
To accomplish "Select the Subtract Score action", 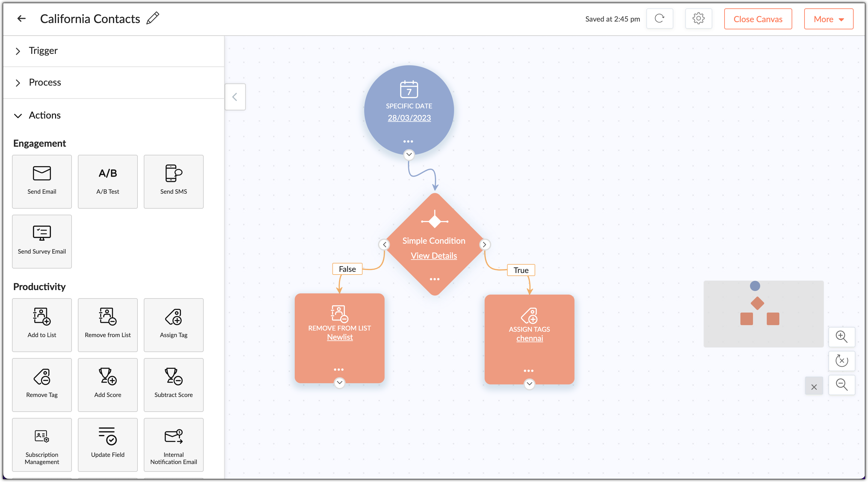I will 173,385.
